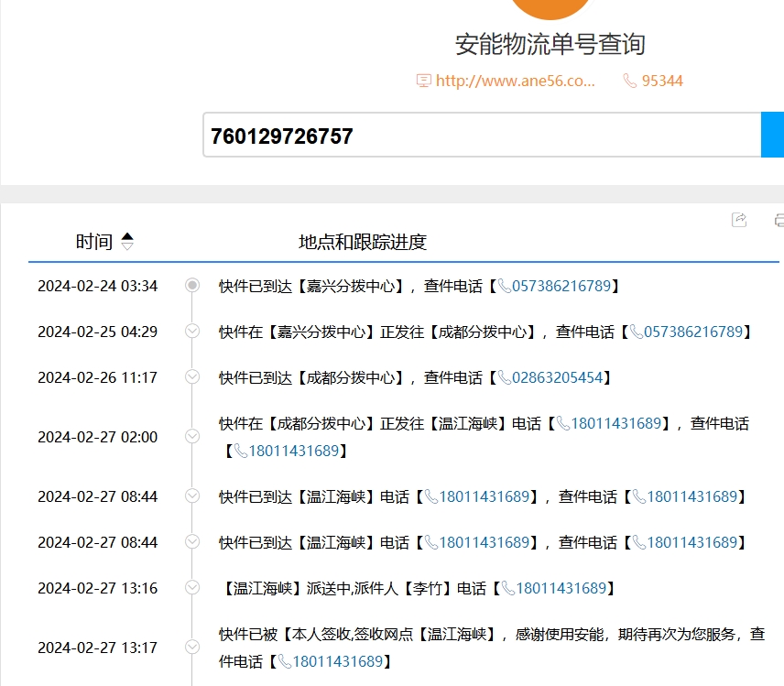
Task: Click the orange carrier logo at top
Action: (550, 9)
